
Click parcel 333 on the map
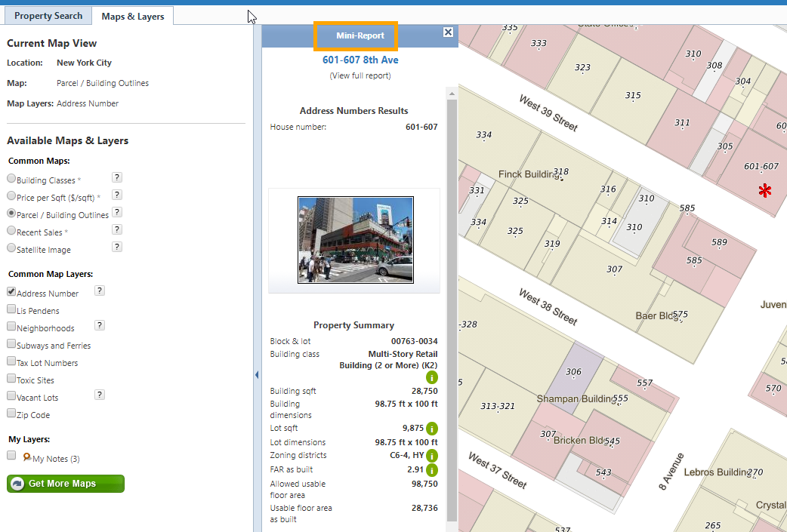pyautogui.click(x=539, y=43)
